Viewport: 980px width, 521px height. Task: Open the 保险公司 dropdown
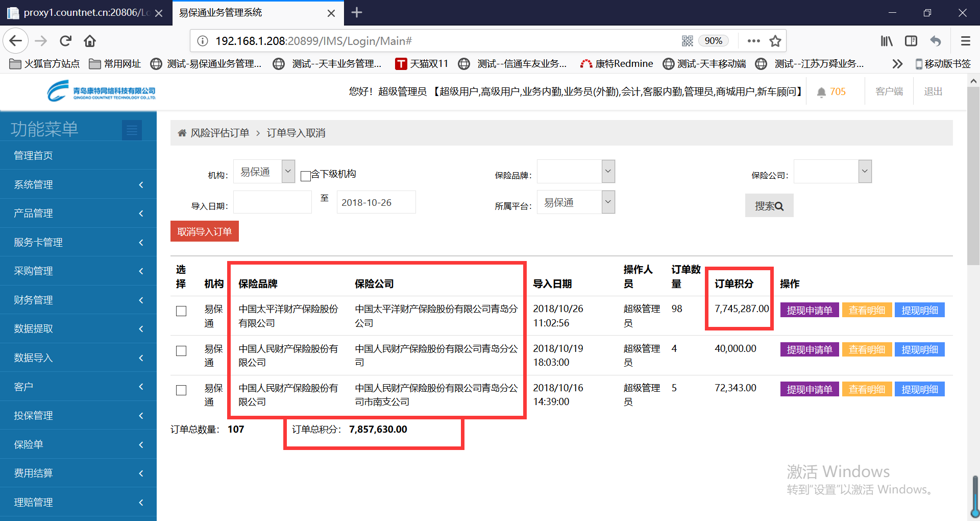pyautogui.click(x=832, y=172)
